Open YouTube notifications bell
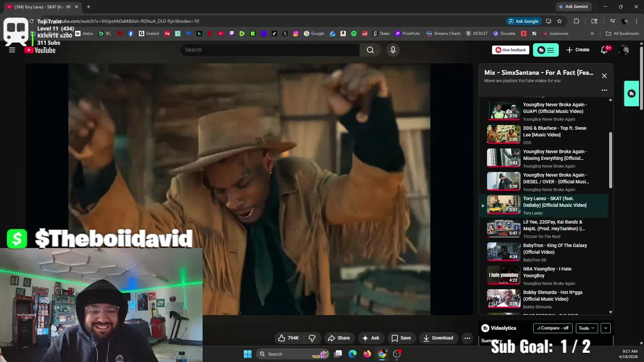The image size is (644, 362). 605,50
